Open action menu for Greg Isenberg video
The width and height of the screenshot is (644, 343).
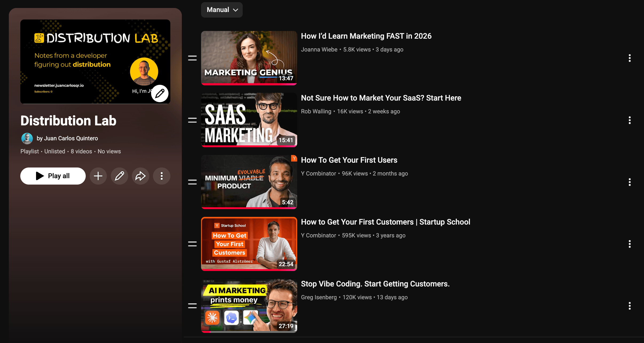click(x=630, y=306)
